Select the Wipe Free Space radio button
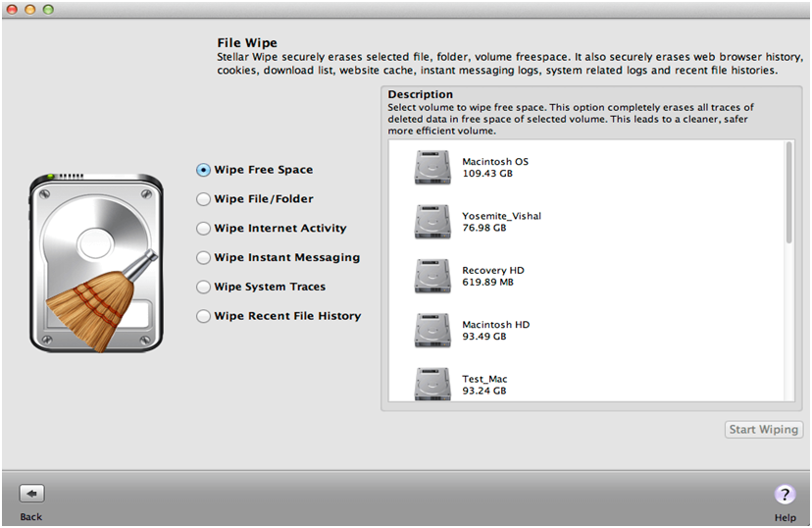The width and height of the screenshot is (812, 528). [204, 170]
